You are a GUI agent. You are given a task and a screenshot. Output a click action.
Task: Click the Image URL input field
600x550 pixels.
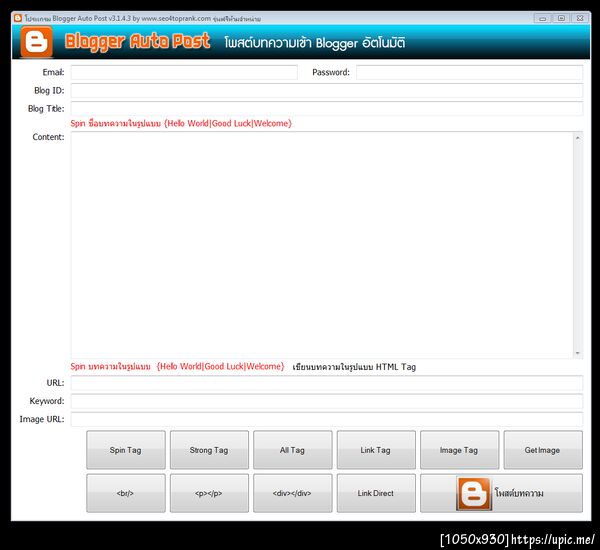(x=326, y=419)
